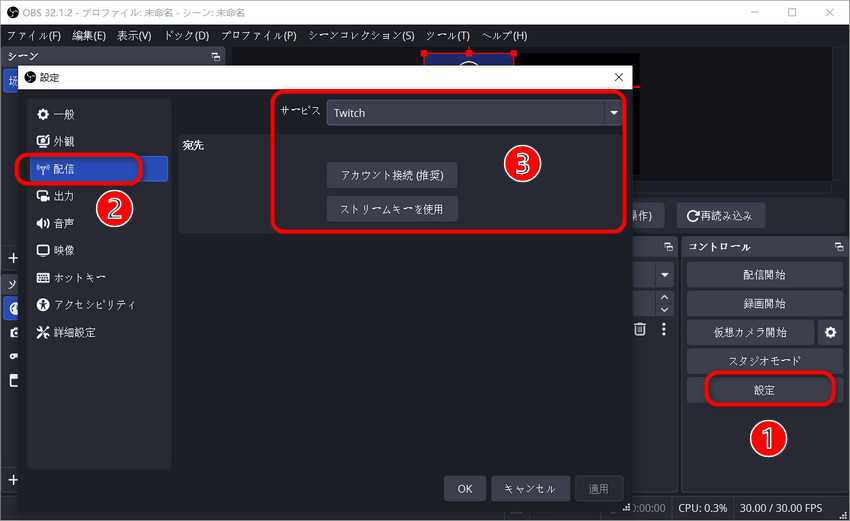Click the 配信開始 button
The height and width of the screenshot is (521, 850).
click(x=764, y=275)
